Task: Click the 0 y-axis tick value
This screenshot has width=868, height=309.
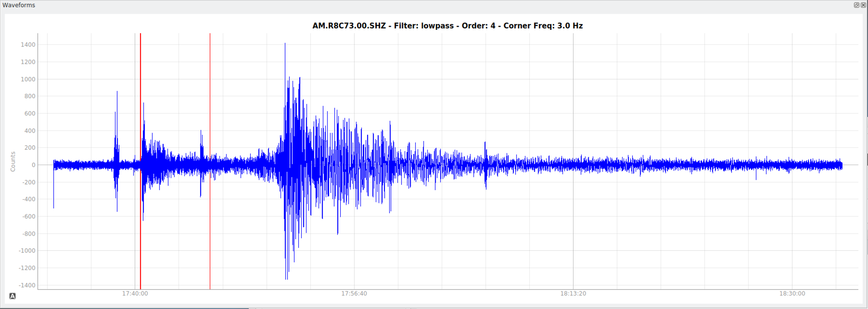Action: click(34, 165)
